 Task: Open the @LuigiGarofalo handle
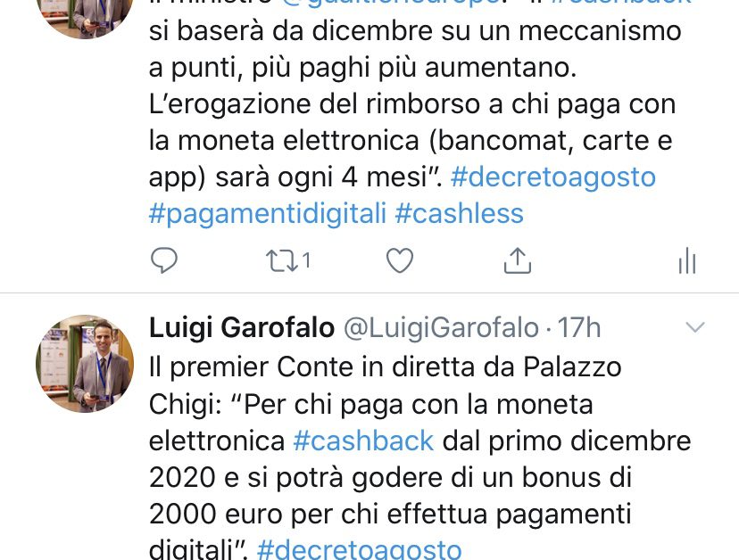pyautogui.click(x=441, y=328)
